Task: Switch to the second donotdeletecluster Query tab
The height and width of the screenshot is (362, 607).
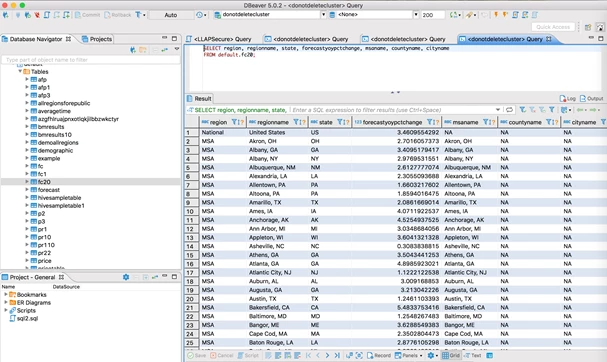Action: [x=404, y=39]
